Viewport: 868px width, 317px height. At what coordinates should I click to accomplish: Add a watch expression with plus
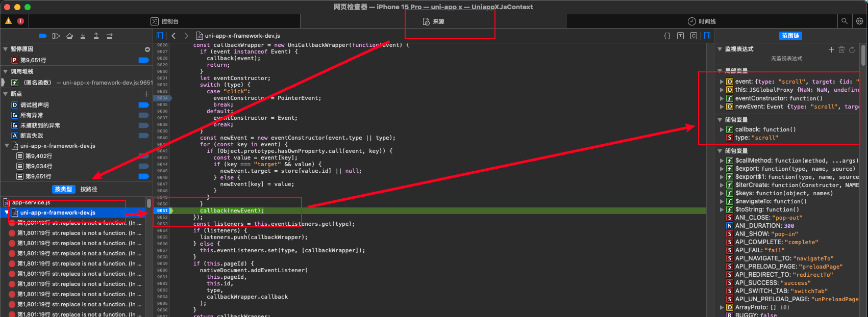coord(831,49)
